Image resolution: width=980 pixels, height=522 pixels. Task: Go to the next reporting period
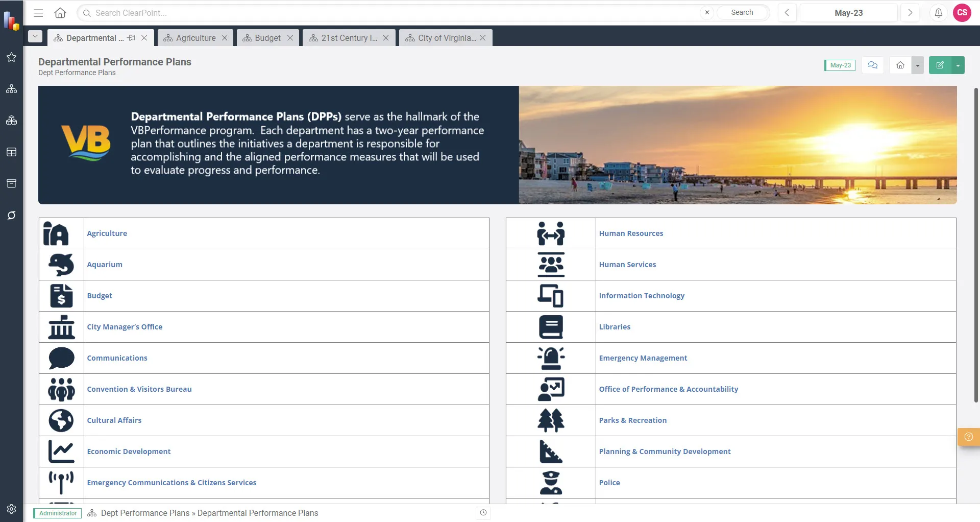tap(910, 13)
